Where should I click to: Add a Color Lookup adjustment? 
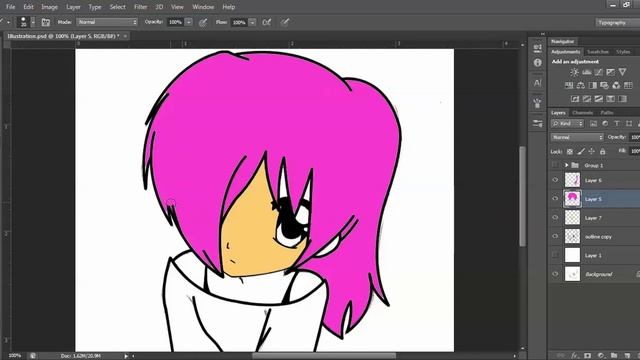click(x=628, y=85)
